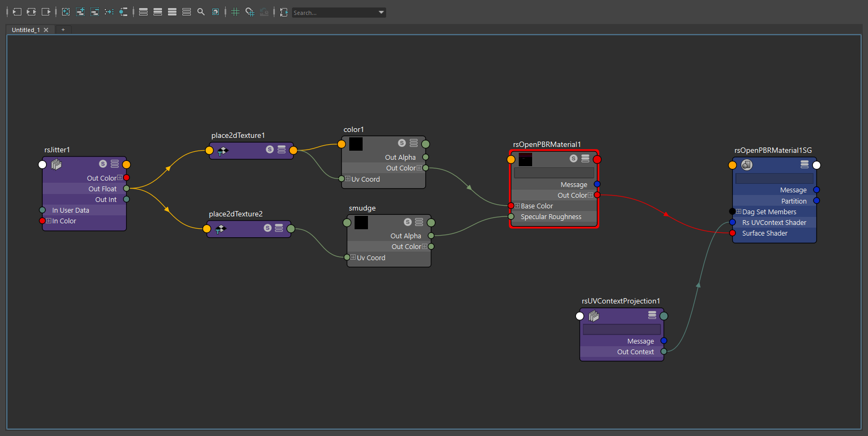Clear the node graph
This screenshot has width=868, height=436.
(x=66, y=12)
